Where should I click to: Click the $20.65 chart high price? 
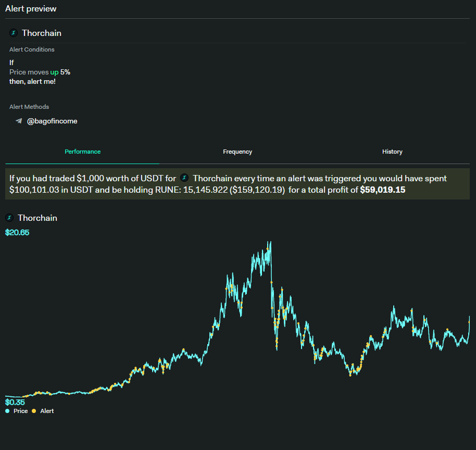pyautogui.click(x=17, y=233)
